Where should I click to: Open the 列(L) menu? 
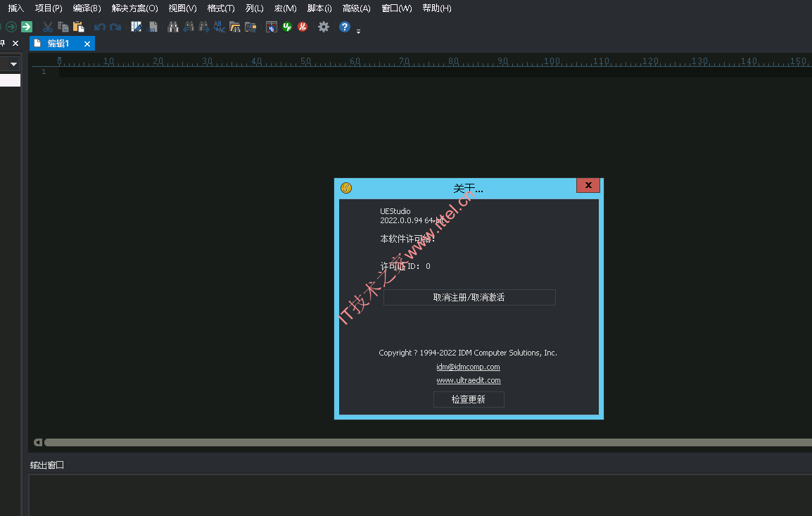pos(255,8)
